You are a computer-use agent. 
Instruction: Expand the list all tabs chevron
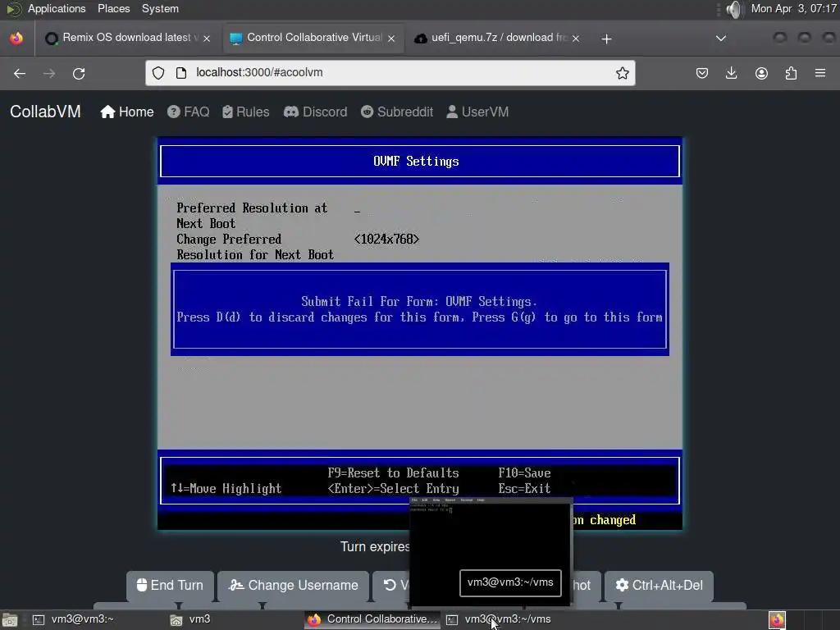[x=721, y=38]
